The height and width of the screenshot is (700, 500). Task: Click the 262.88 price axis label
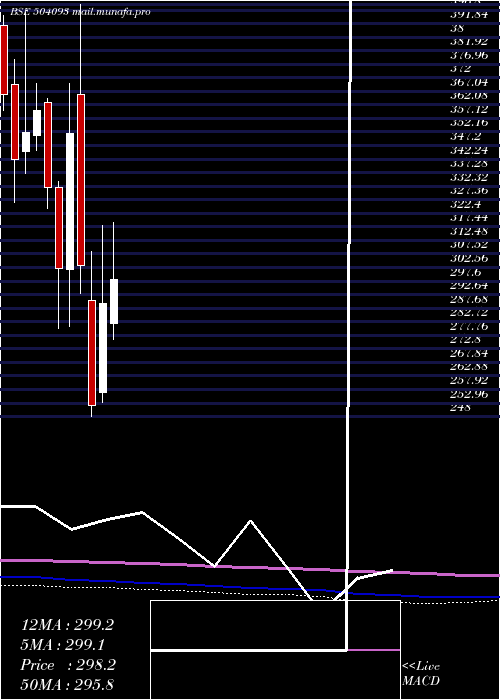pyautogui.click(x=469, y=367)
